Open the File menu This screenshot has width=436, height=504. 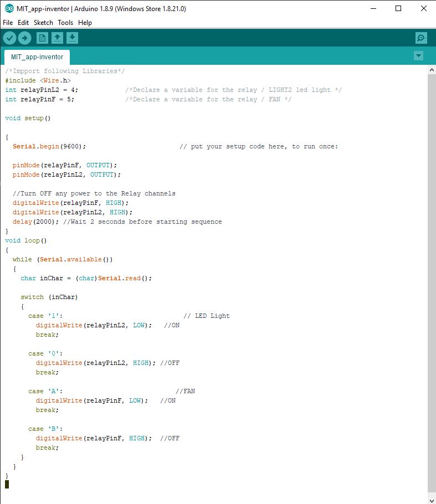pyautogui.click(x=8, y=23)
